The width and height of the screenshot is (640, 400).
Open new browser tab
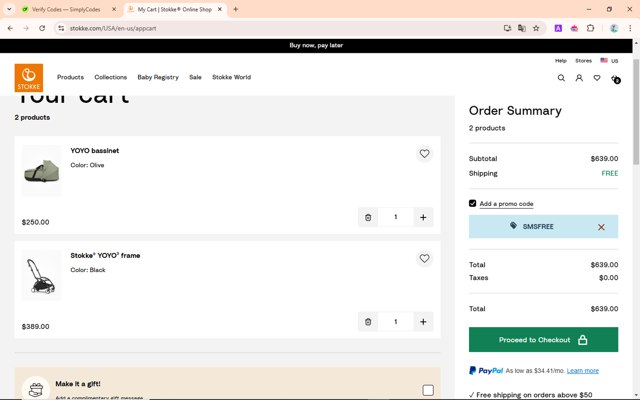click(236, 9)
